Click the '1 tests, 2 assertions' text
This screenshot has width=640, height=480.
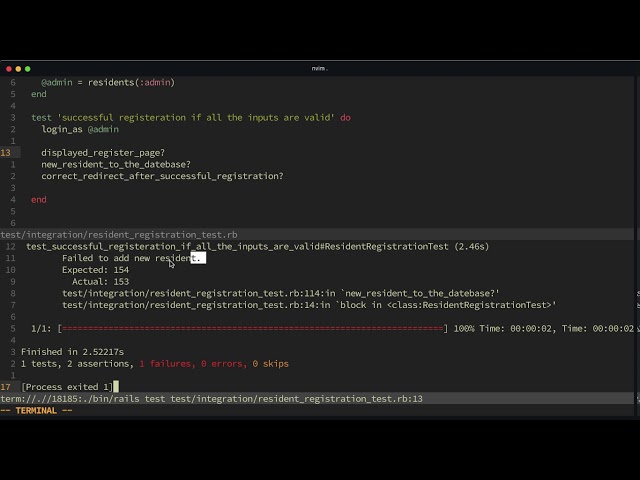[77, 364]
